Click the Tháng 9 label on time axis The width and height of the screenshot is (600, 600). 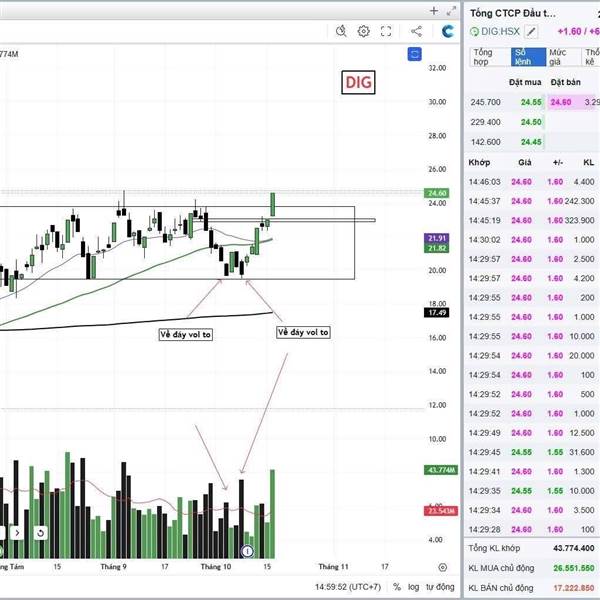point(113,567)
